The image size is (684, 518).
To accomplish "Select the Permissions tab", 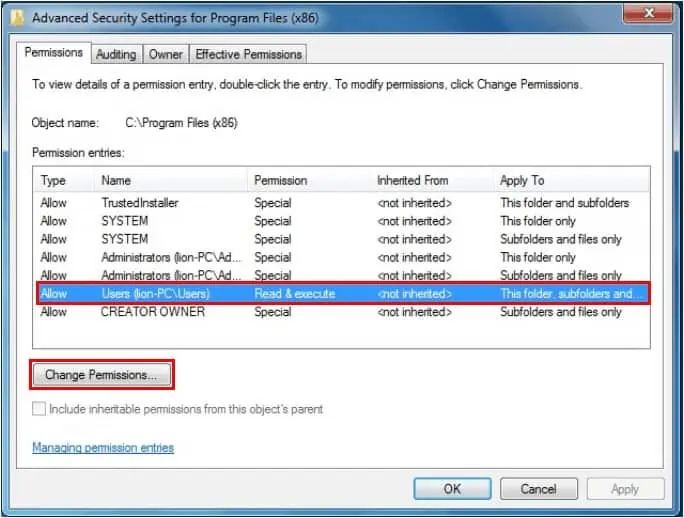I will tap(54, 53).
